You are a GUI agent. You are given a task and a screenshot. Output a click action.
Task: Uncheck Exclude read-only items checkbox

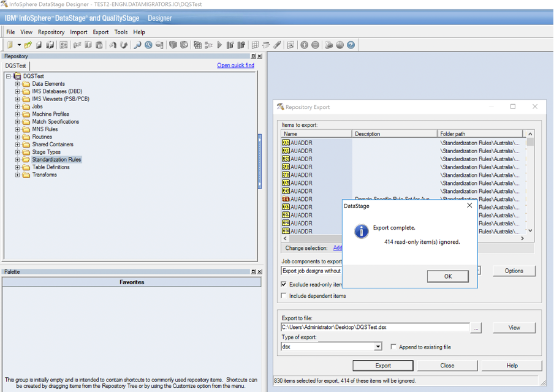(284, 284)
